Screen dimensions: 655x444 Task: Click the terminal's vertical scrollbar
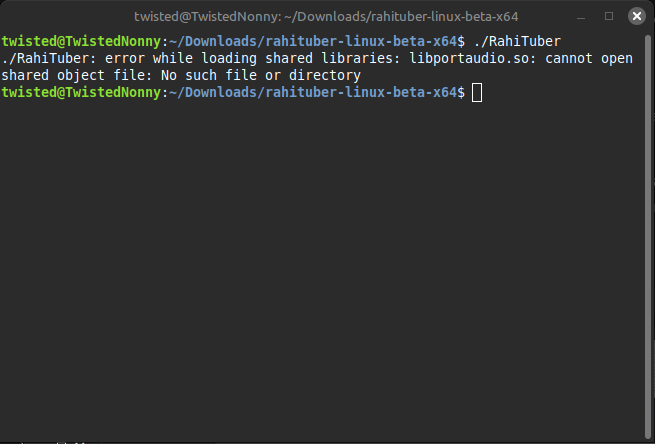coord(648,236)
